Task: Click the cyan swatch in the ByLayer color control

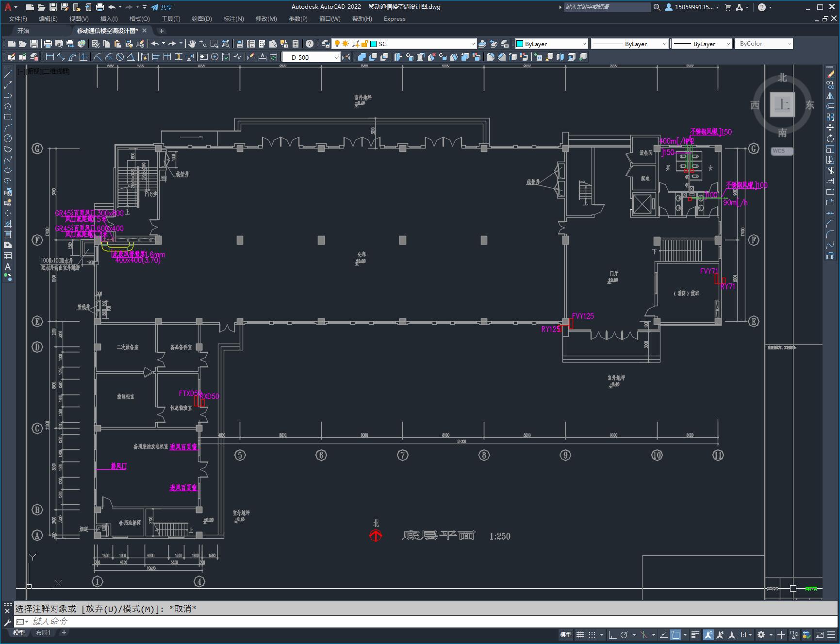Action: click(x=519, y=44)
